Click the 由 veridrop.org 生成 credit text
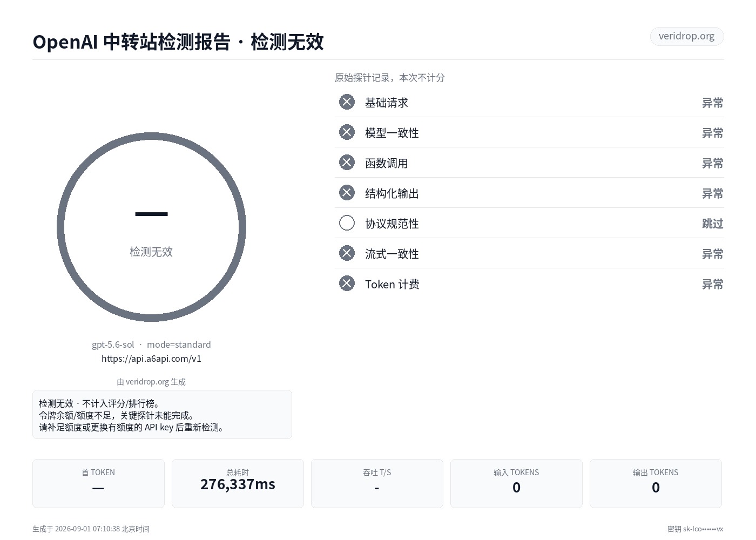 pos(151,382)
